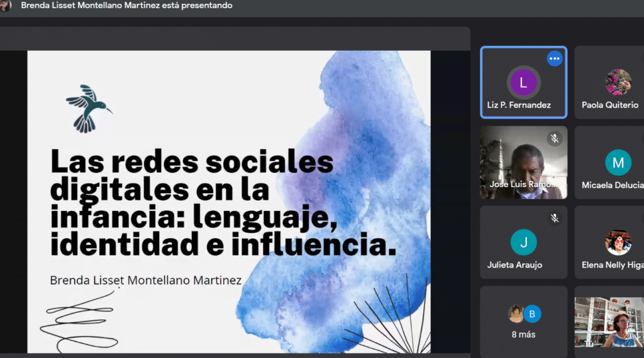
Task: Open the 8 más participants tile
Action: 524,322
